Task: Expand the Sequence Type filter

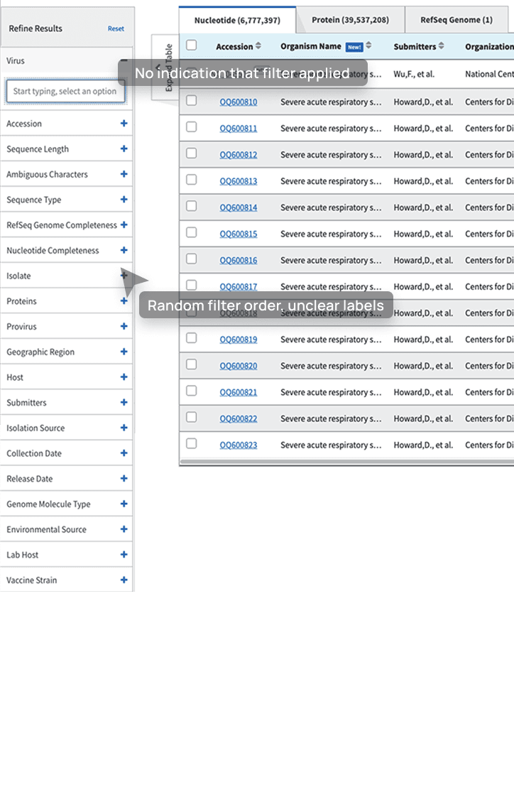Action: click(124, 200)
